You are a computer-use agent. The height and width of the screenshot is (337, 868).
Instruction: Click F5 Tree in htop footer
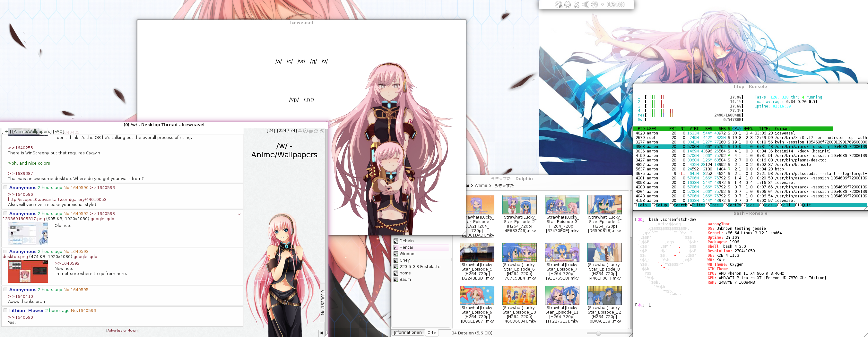[x=714, y=205]
